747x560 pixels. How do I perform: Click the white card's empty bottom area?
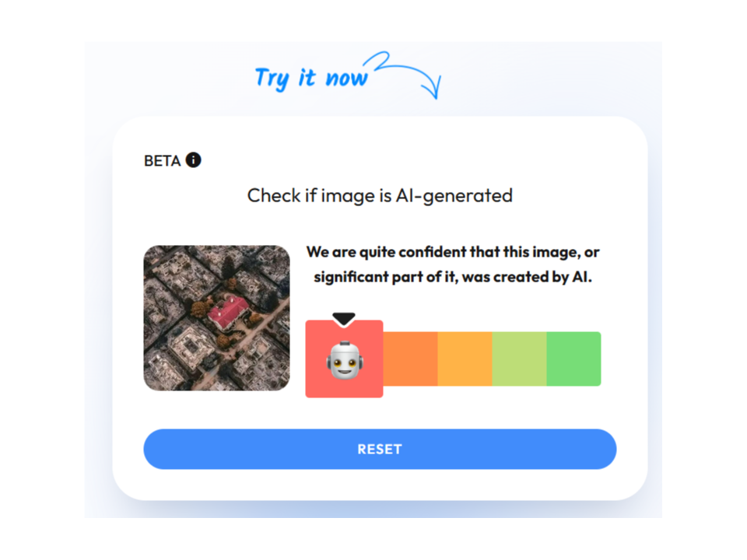pos(380,485)
